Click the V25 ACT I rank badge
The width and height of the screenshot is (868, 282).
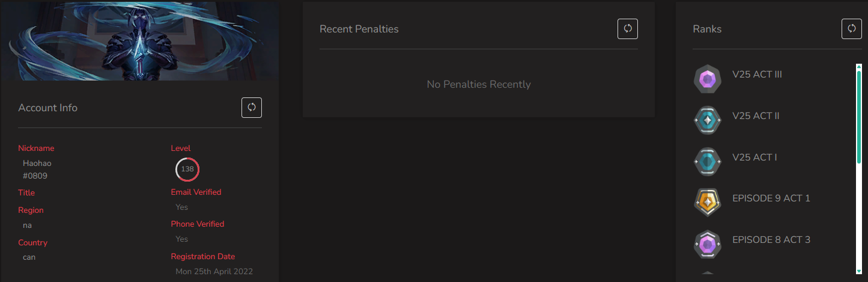(x=707, y=162)
